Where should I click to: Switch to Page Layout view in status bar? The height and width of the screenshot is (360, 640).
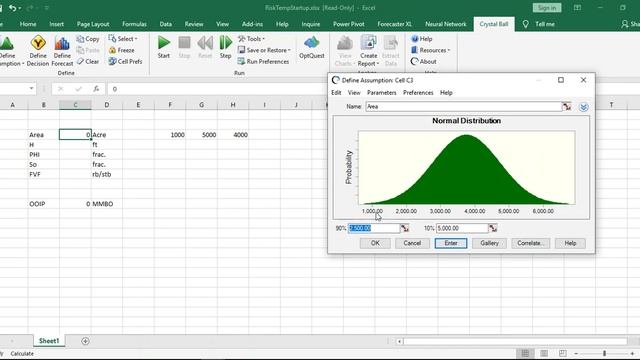(x=544, y=353)
